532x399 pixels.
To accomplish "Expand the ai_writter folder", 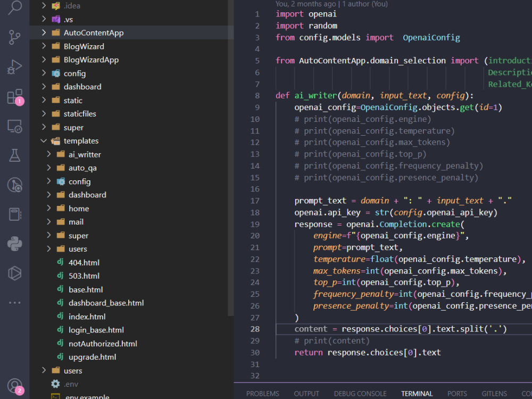I will 49,154.
